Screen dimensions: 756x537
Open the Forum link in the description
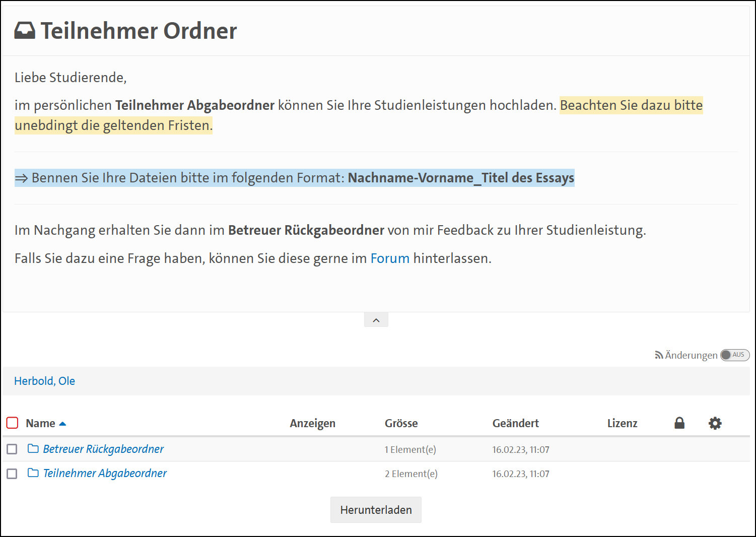(389, 258)
